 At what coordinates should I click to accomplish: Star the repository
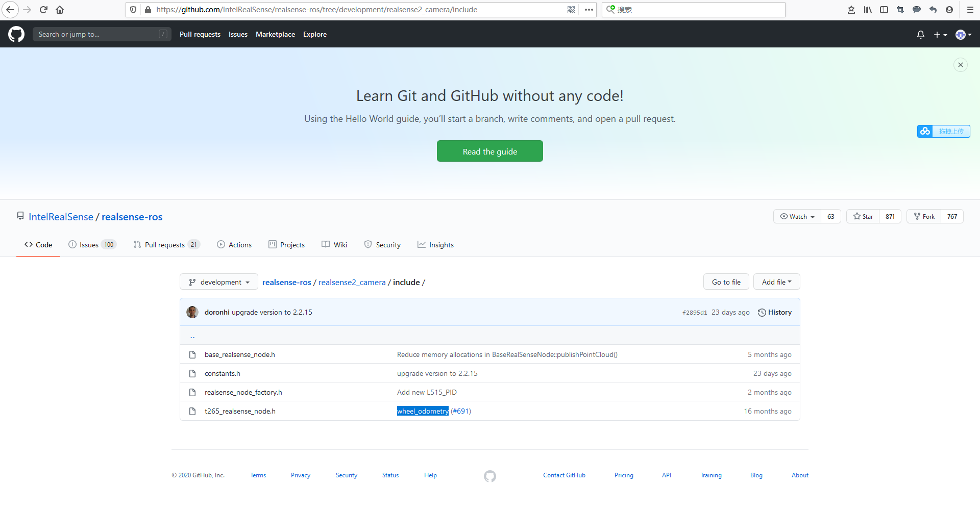point(863,216)
